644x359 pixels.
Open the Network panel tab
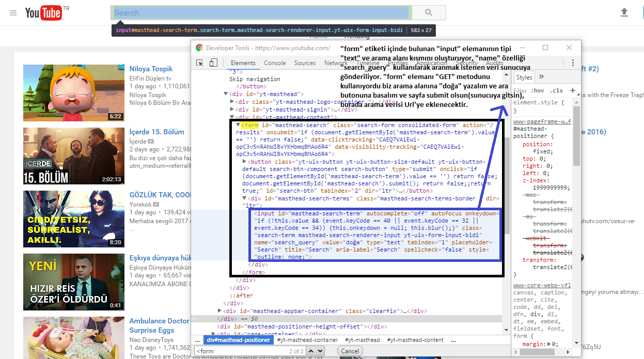[x=336, y=63]
